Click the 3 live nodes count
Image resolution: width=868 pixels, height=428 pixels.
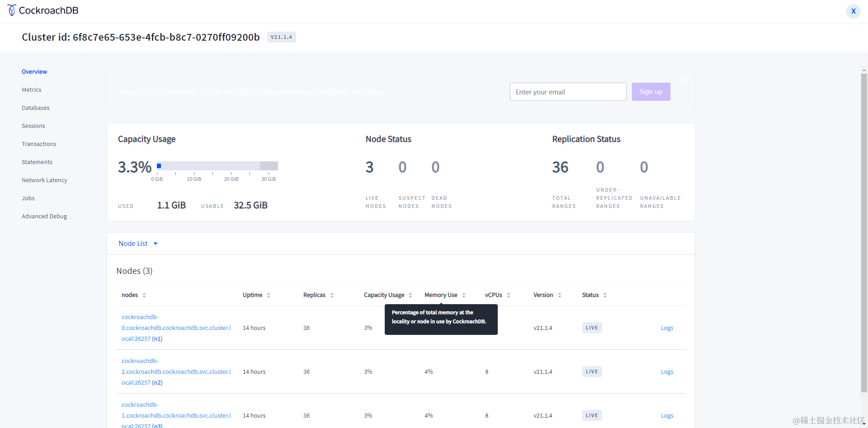pos(370,167)
